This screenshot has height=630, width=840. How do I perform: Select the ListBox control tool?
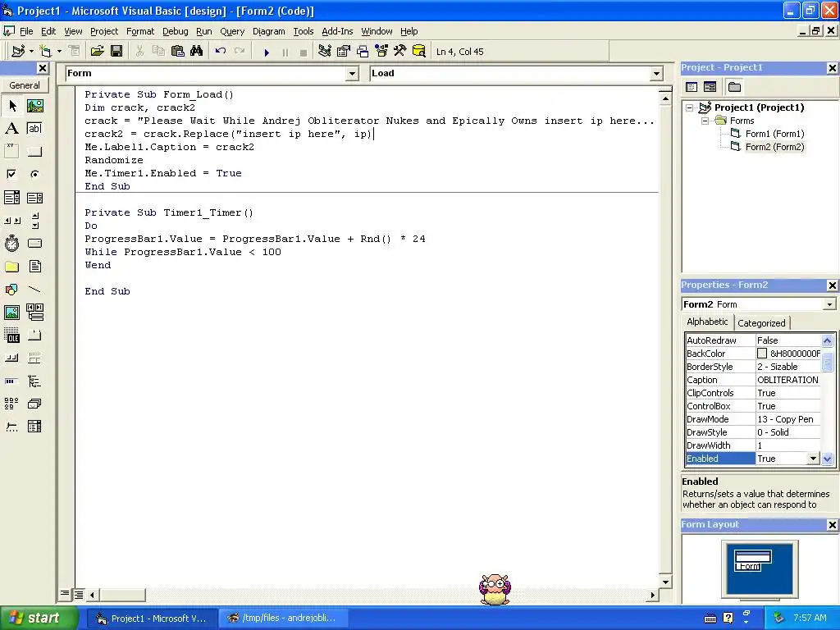34,198
